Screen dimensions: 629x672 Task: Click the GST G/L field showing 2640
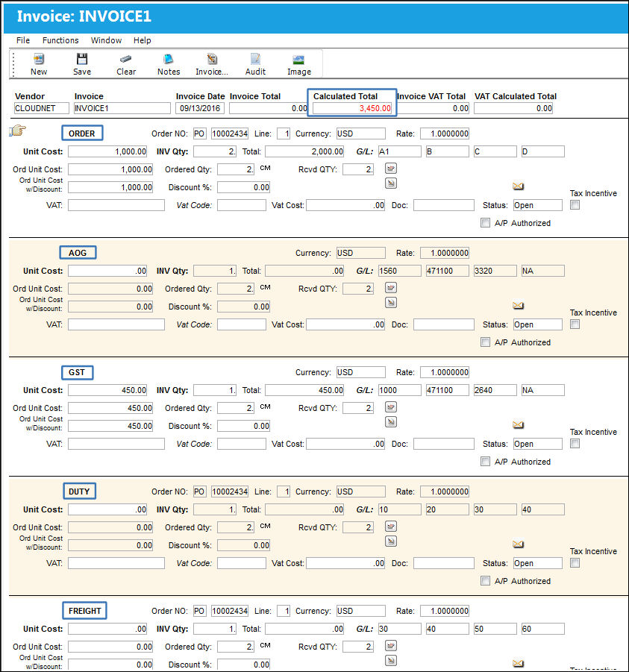(x=495, y=390)
